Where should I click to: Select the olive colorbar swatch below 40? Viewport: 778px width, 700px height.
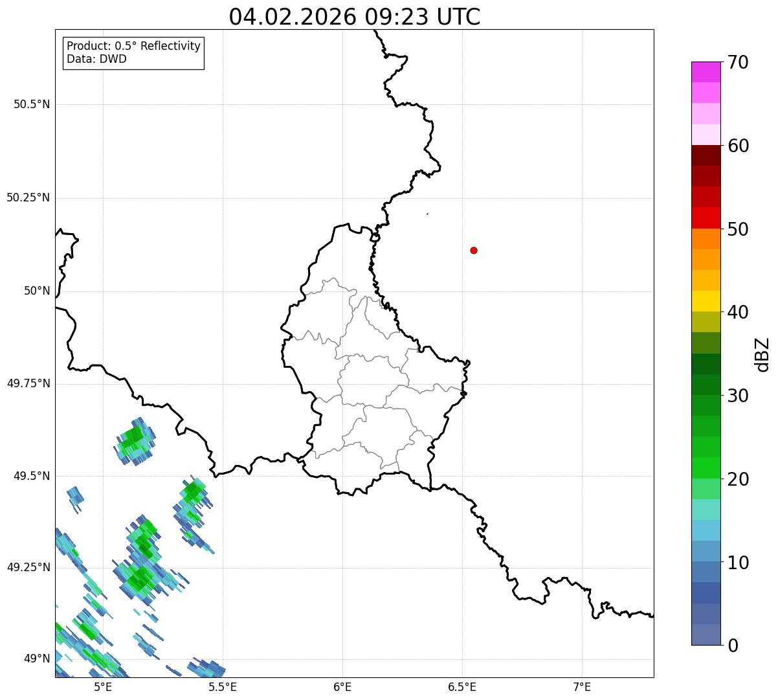[x=706, y=322]
